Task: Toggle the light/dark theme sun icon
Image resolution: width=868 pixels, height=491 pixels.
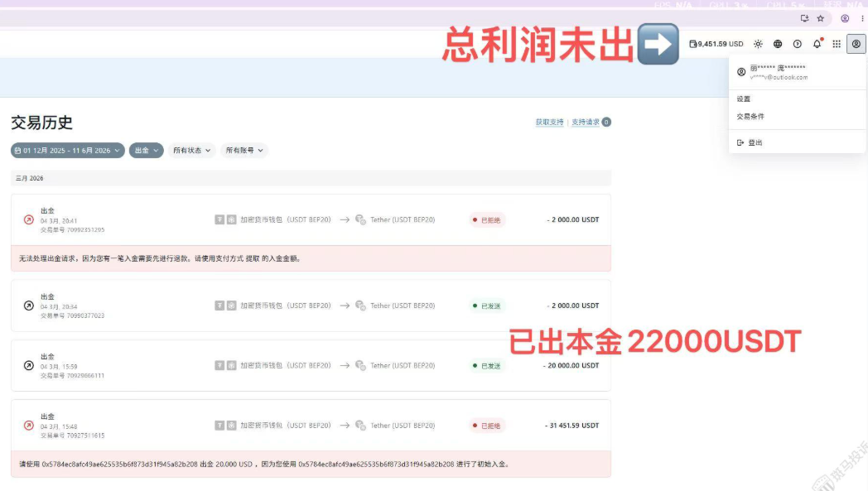Action: [758, 44]
